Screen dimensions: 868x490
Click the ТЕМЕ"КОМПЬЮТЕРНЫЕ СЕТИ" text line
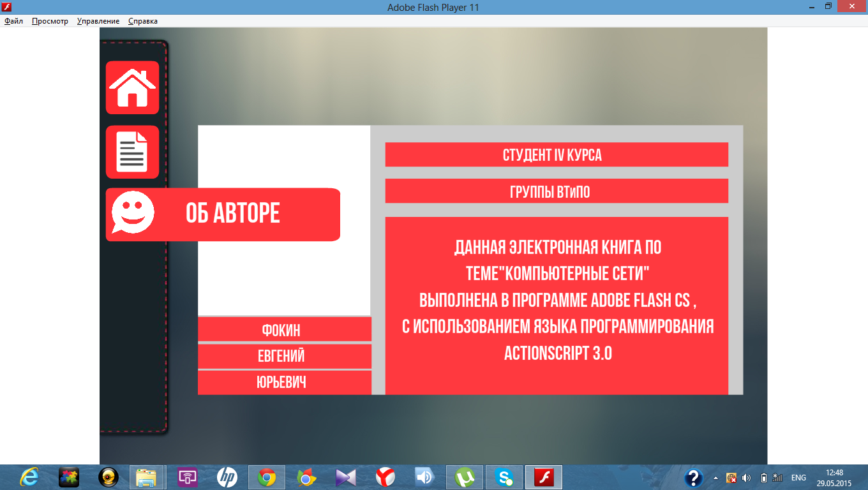pyautogui.click(x=558, y=273)
